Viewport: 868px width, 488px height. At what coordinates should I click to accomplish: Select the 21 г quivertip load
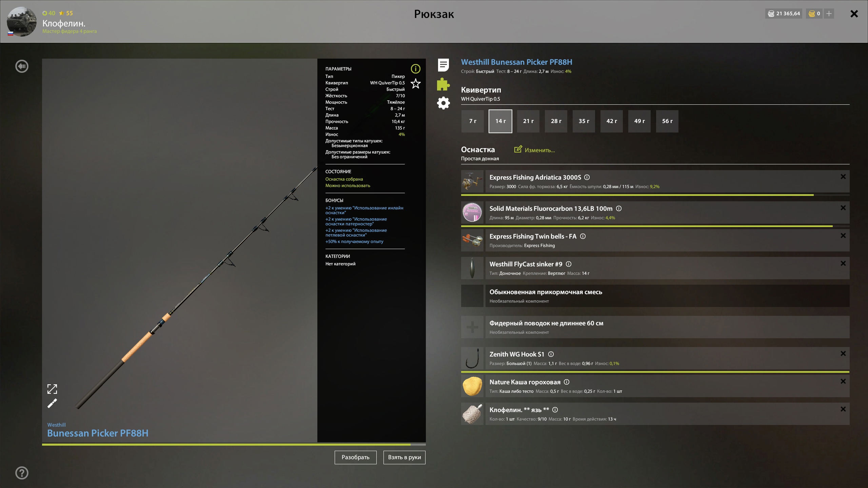[x=528, y=121]
